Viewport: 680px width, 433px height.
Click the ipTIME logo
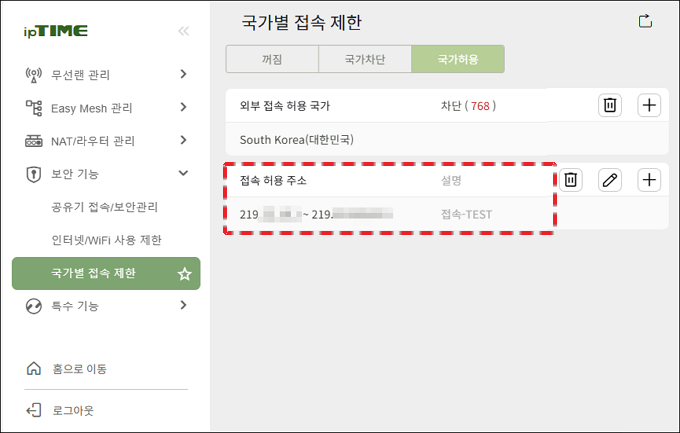tap(56, 31)
